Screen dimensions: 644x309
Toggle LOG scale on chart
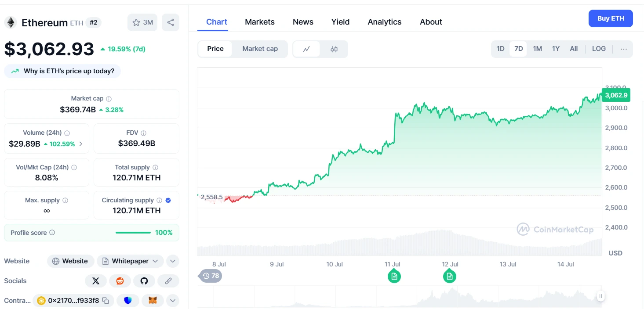pyautogui.click(x=599, y=49)
